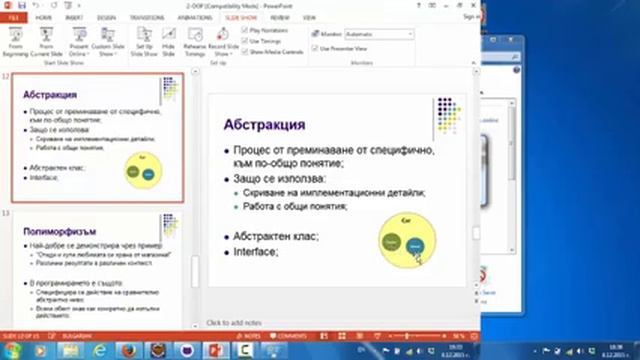This screenshot has height=360, width=640.
Task: Switch to the TRANSITIONS ribbon tab
Action: click(147, 18)
